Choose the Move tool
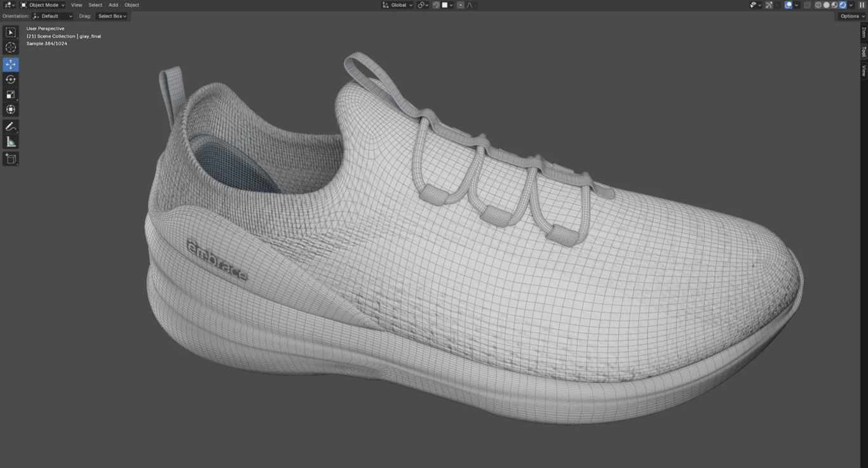868x468 pixels. point(11,64)
